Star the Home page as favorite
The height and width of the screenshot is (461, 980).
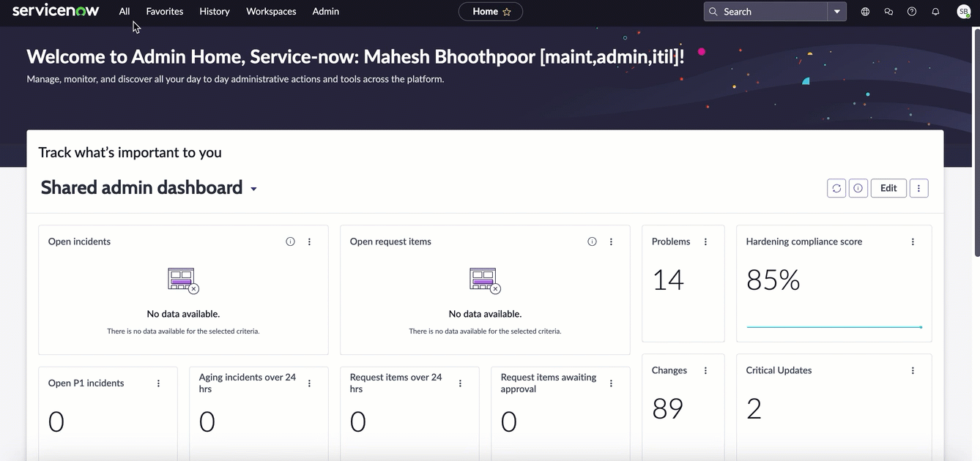coord(507,12)
